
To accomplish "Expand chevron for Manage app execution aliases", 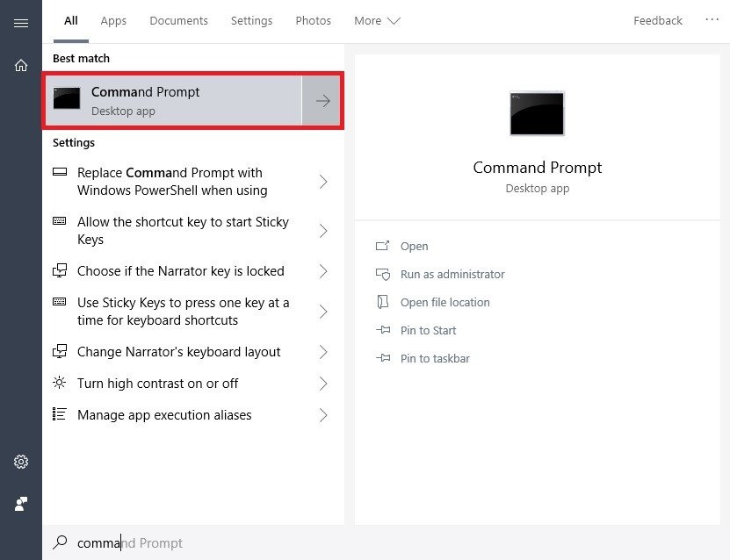I will [x=322, y=415].
